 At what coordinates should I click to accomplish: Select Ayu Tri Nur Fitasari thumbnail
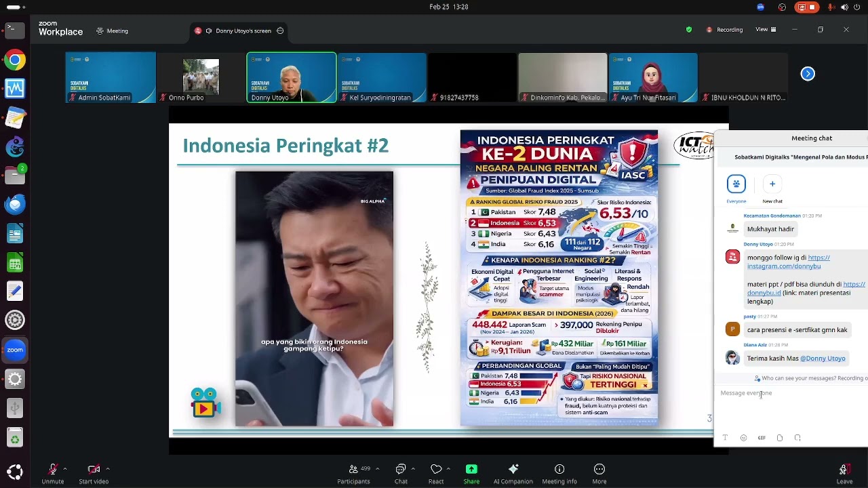(653, 77)
